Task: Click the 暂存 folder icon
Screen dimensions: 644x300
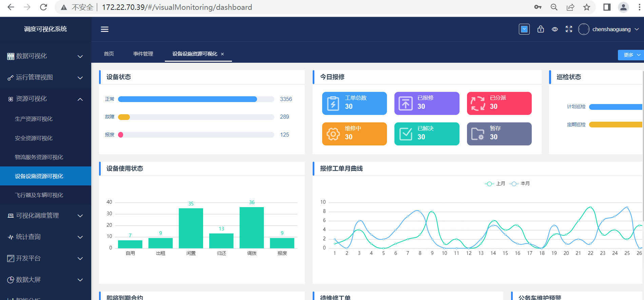Action: pyautogui.click(x=478, y=134)
